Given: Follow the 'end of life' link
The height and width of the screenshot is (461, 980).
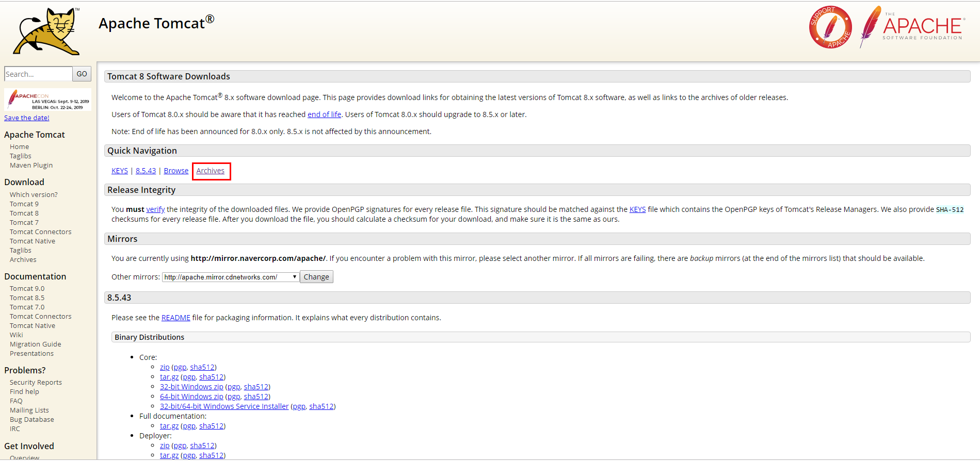Looking at the screenshot, I should click(x=325, y=114).
